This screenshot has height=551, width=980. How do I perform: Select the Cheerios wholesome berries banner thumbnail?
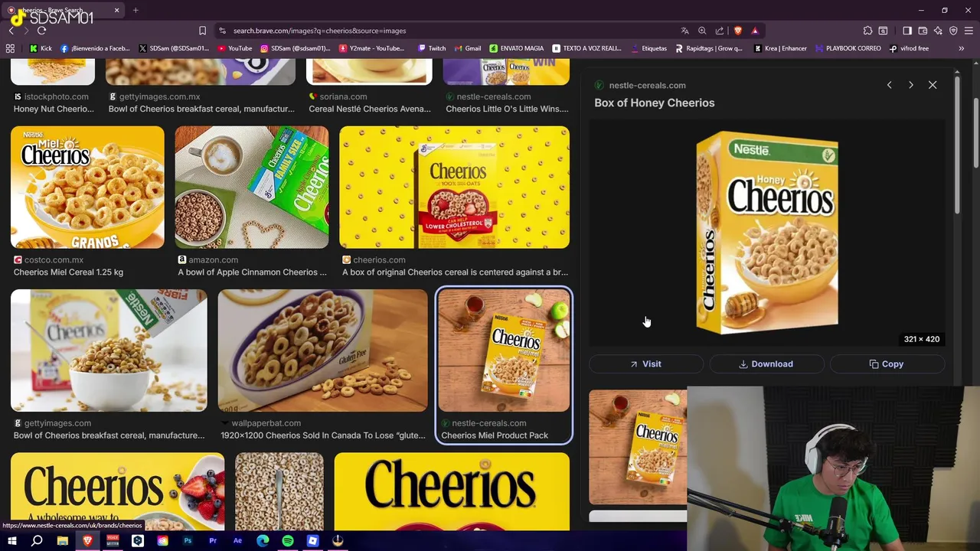click(x=118, y=491)
